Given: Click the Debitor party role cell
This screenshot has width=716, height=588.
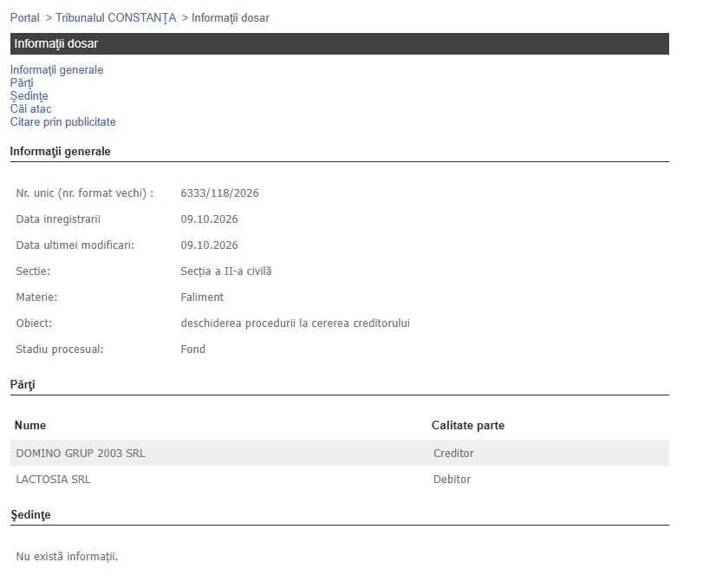Looking at the screenshot, I should [x=452, y=480].
